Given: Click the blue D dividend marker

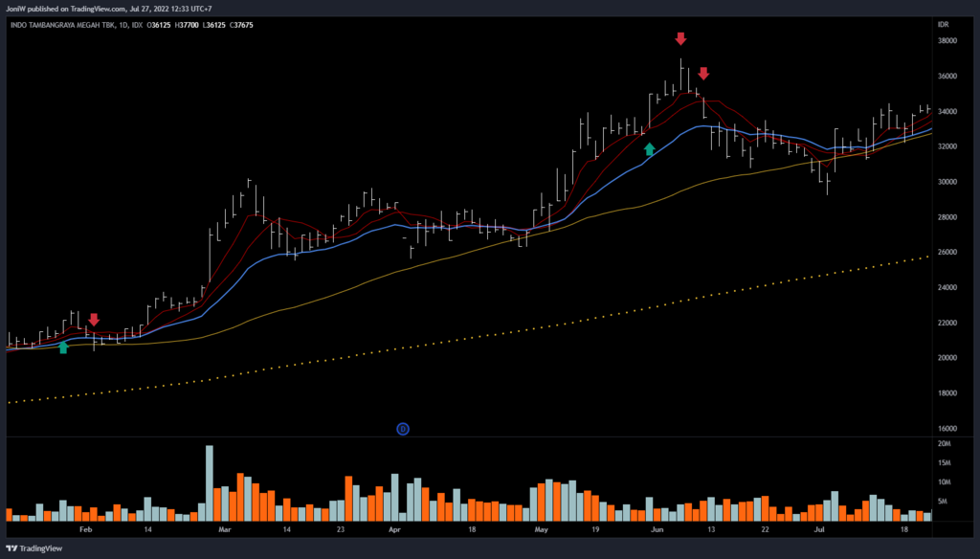Looking at the screenshot, I should click(403, 429).
